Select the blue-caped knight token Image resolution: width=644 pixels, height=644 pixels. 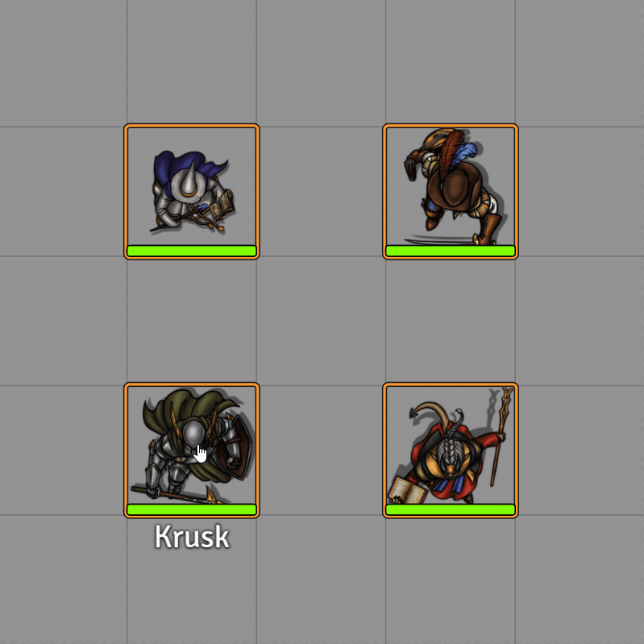pos(192,191)
